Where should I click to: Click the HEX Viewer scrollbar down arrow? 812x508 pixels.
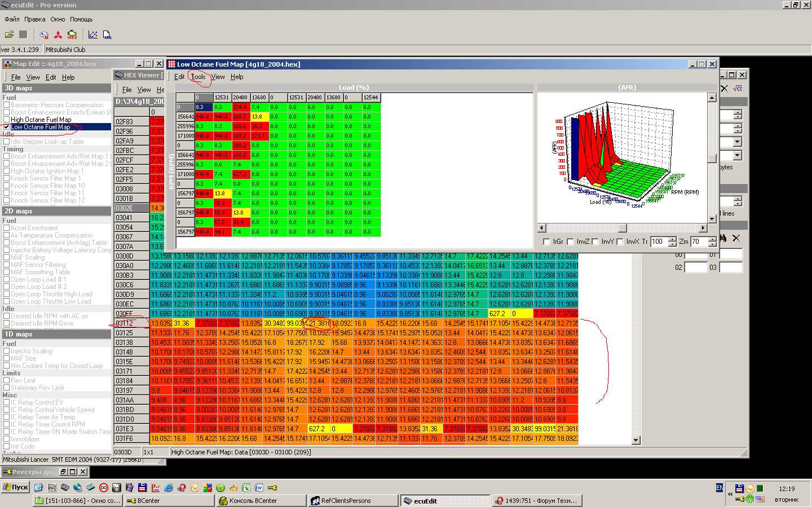pyautogui.click(x=636, y=440)
